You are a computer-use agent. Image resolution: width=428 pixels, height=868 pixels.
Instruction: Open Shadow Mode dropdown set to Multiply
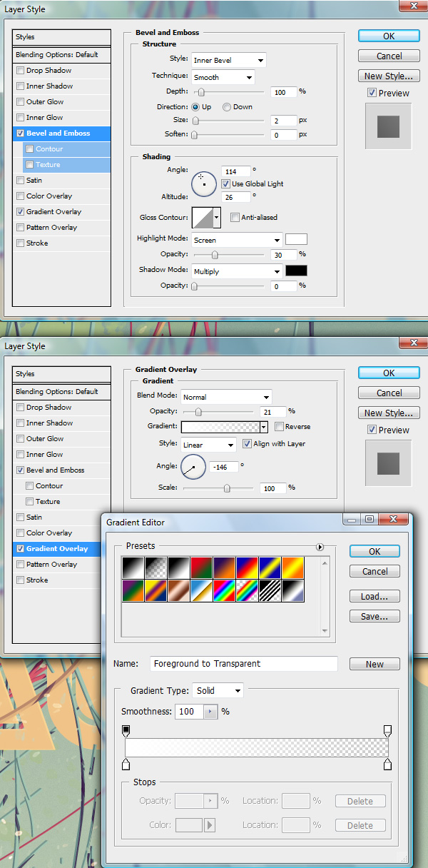(x=237, y=271)
